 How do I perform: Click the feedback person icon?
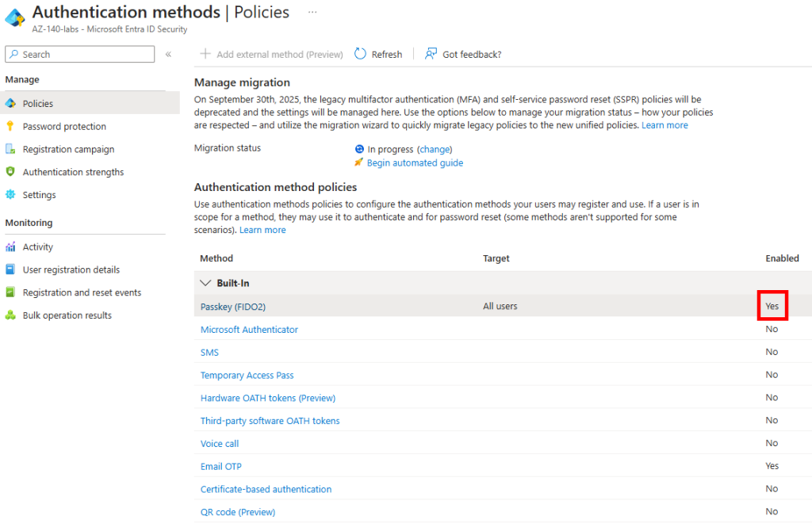[x=431, y=54]
